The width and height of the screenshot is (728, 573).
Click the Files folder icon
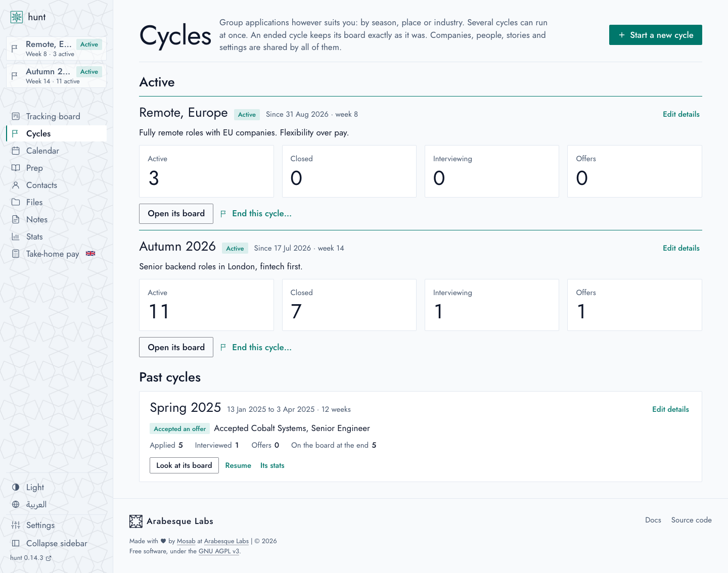coord(16,202)
